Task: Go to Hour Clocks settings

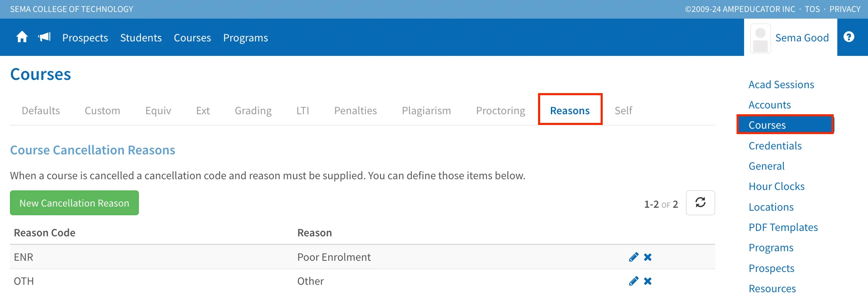Action: (776, 186)
